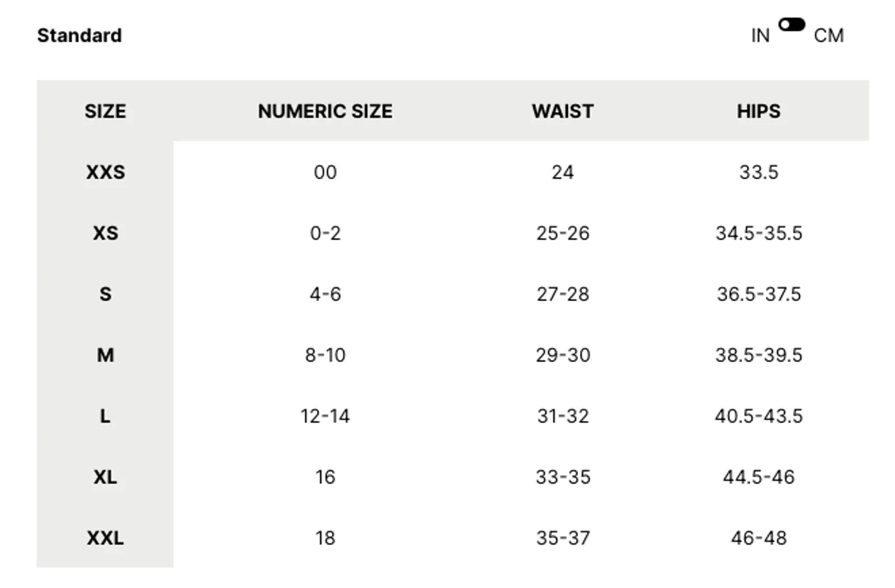Viewport: 895px width, 588px height.
Task: Toggle the IN/CM unit switch
Action: [792, 25]
